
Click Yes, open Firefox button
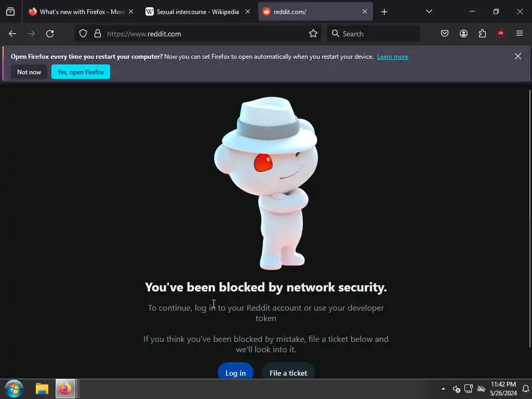point(81,72)
